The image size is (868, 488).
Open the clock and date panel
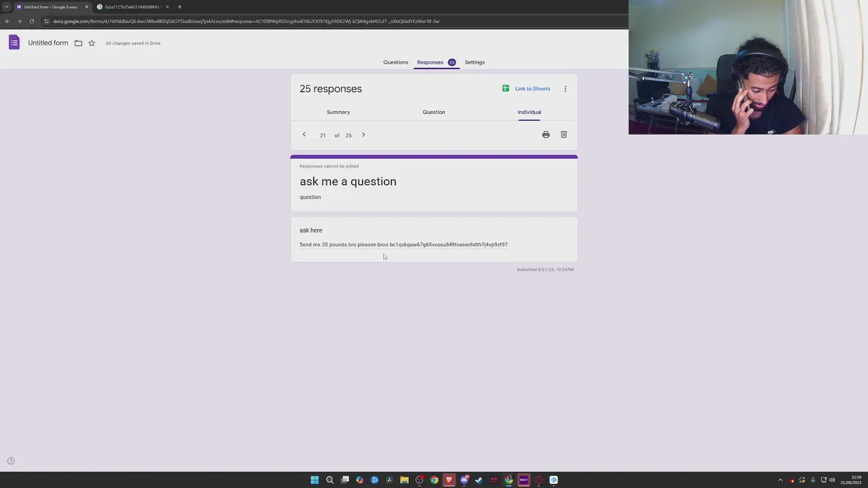pyautogui.click(x=851, y=480)
